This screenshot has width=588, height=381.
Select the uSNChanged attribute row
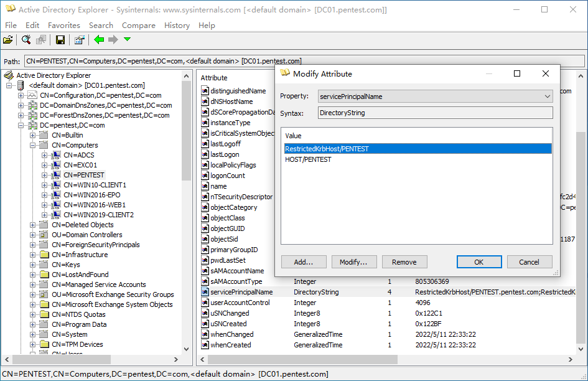click(x=388, y=313)
